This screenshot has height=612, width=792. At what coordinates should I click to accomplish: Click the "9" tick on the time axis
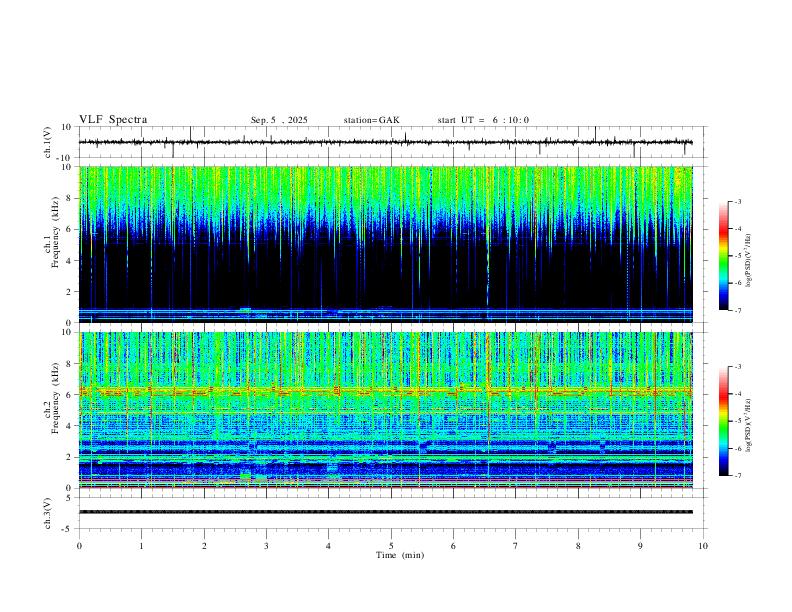pyautogui.click(x=640, y=546)
